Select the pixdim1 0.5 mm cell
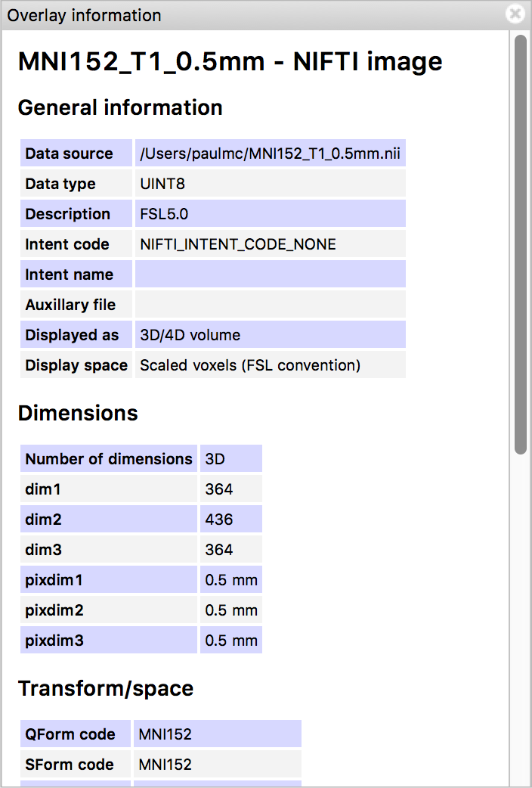 tap(229, 579)
